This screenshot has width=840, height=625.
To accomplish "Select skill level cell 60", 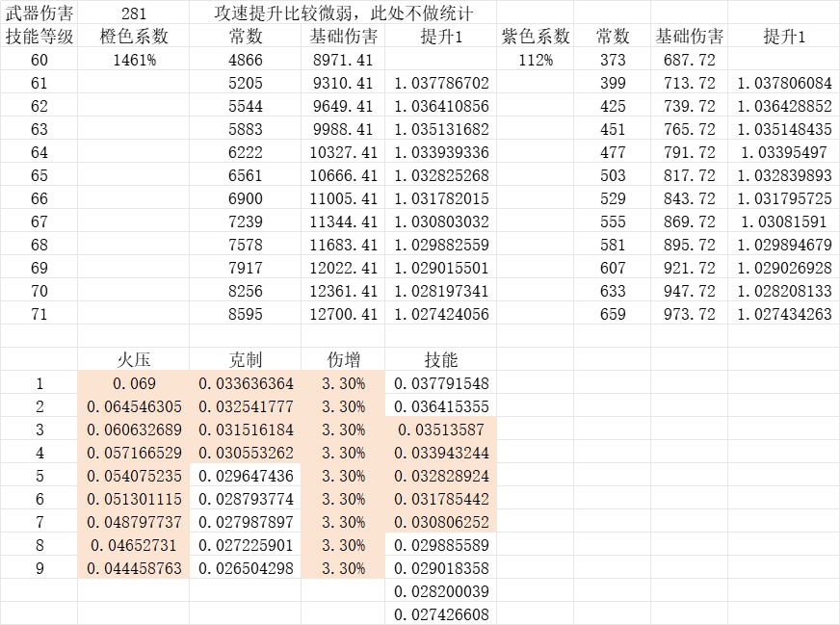I will pos(39,60).
